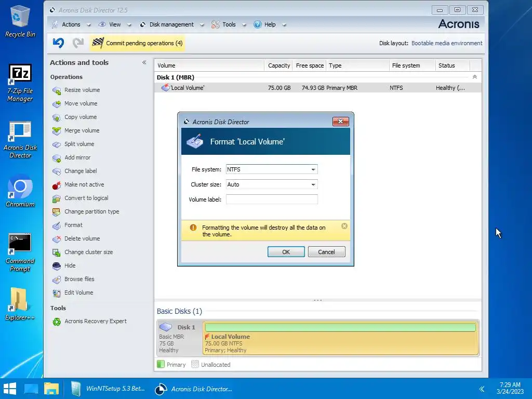Click the Disk 1 icon in Basic Disks
The height and width of the screenshot is (399, 532).
coord(166,327)
